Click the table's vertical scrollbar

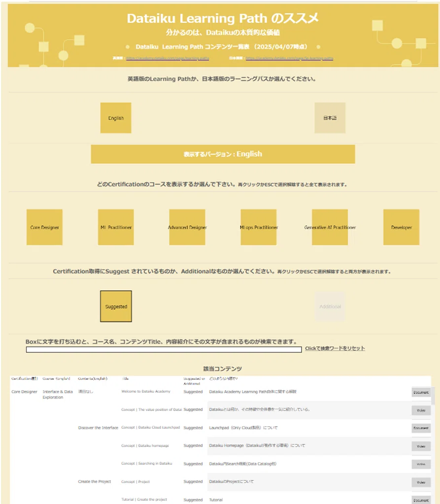click(x=433, y=396)
